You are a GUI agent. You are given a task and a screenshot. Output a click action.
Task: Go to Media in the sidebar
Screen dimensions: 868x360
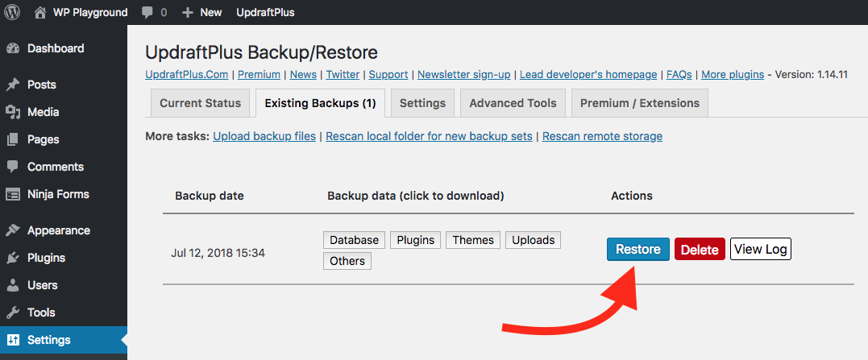43,112
